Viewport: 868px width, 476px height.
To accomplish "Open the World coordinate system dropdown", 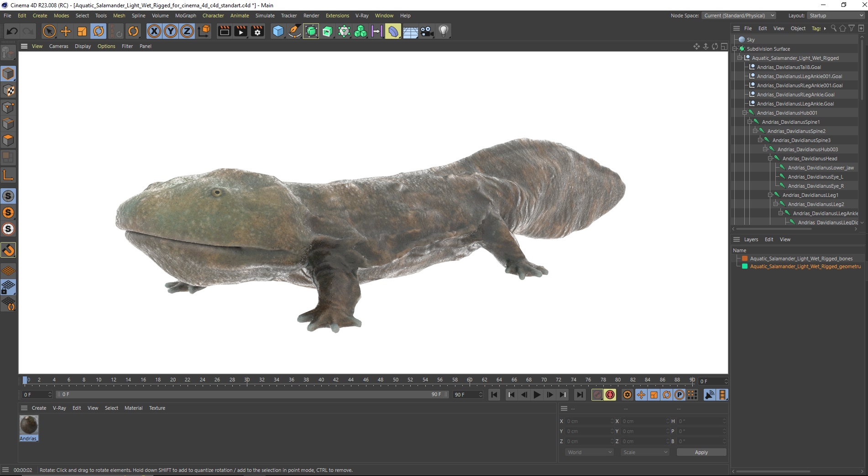I will click(x=589, y=452).
